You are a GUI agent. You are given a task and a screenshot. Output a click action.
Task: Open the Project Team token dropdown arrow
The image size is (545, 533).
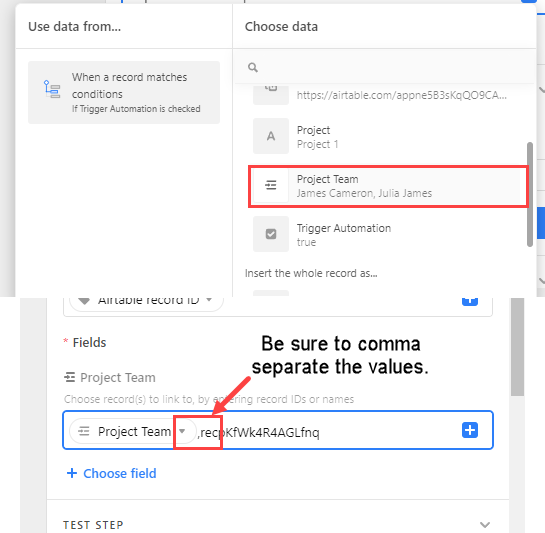[182, 431]
